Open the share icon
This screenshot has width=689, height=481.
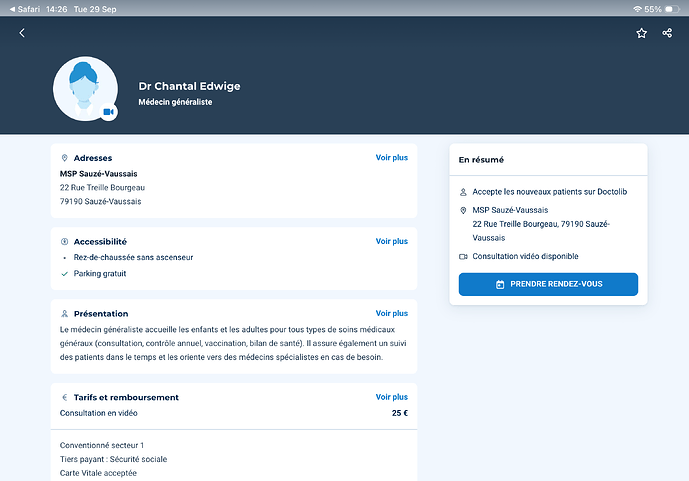[x=667, y=33]
